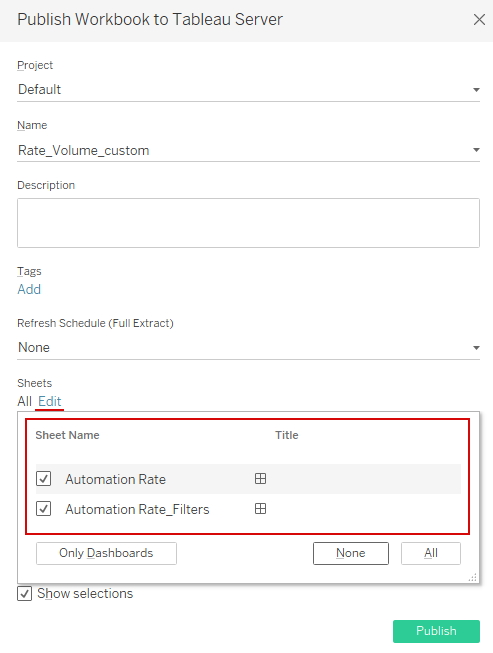The image size is (493, 653).
Task: Click the Edit sheets link
Action: click(50, 401)
